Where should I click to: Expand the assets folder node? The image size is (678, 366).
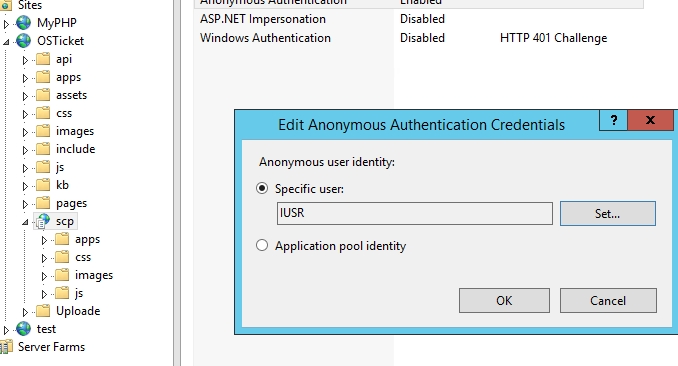pyautogui.click(x=25, y=96)
